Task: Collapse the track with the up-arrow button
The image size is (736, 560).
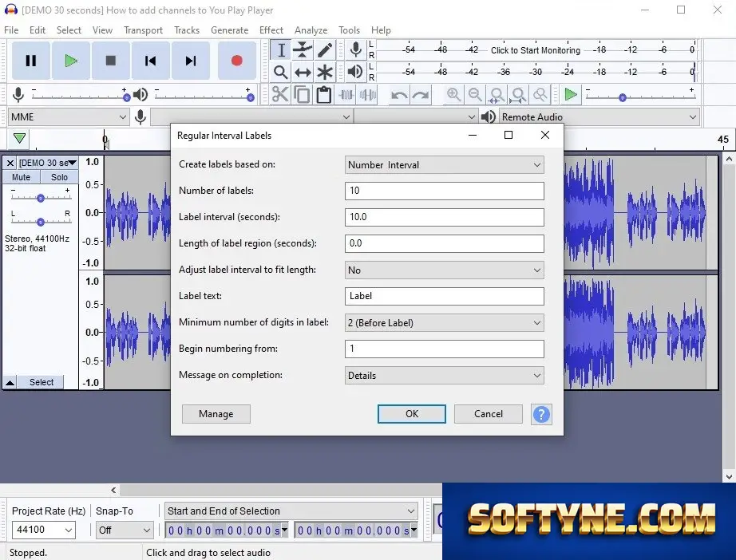Action: click(x=10, y=382)
